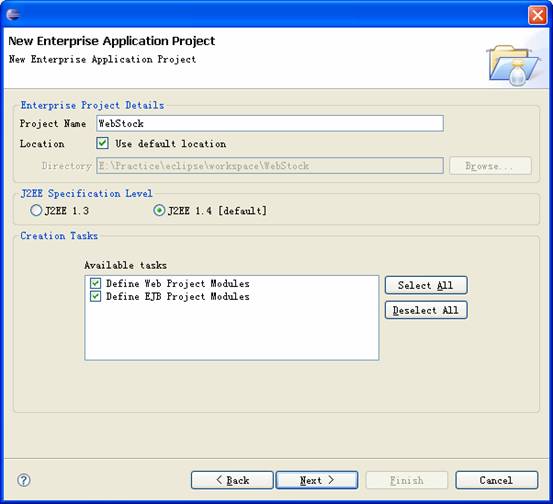Click the disabled Directory path field

(270, 165)
